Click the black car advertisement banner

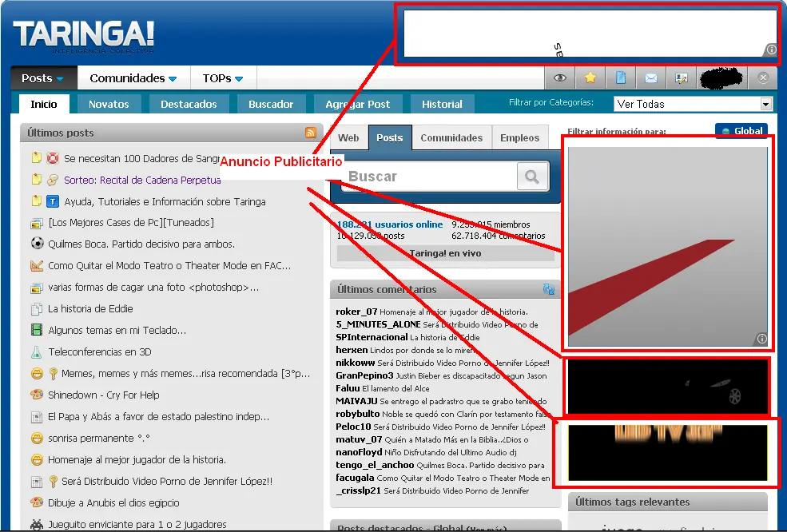(668, 386)
